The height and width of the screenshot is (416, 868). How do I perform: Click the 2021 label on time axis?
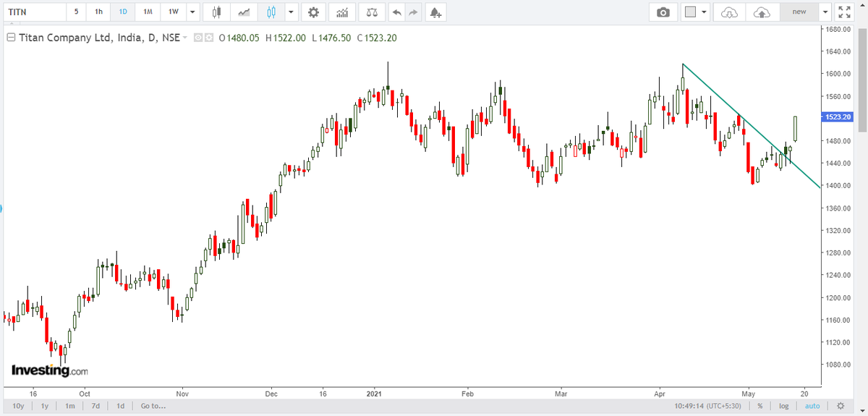click(x=374, y=394)
